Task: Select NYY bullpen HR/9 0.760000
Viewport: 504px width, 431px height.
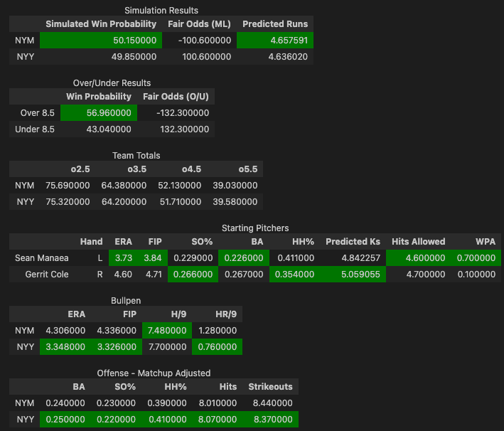Action: [218, 347]
